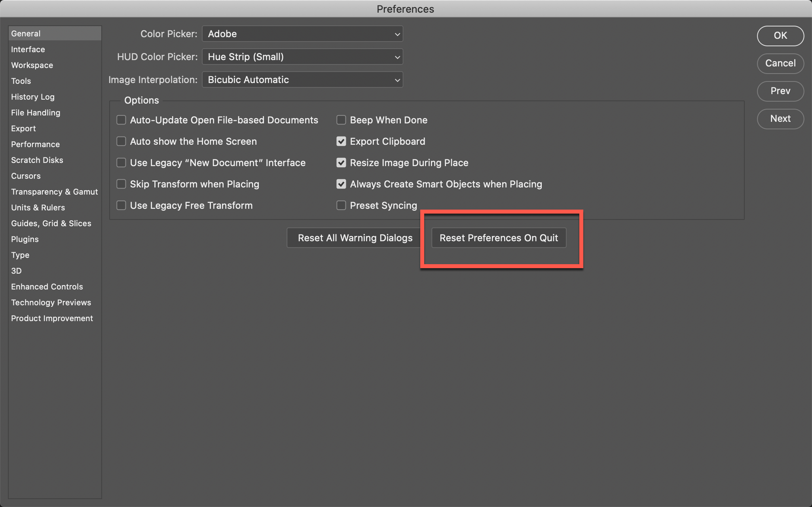The image size is (812, 507).
Task: Click Reset All Warning Dialogs
Action: pyautogui.click(x=355, y=238)
